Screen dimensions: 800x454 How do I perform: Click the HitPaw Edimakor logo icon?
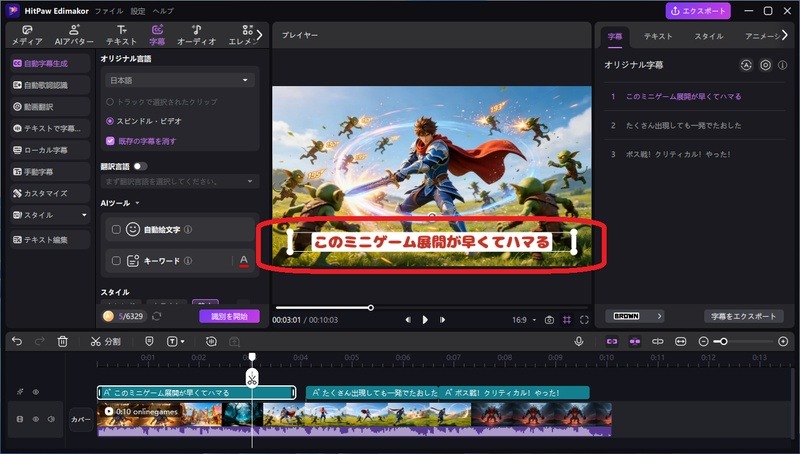(x=13, y=11)
